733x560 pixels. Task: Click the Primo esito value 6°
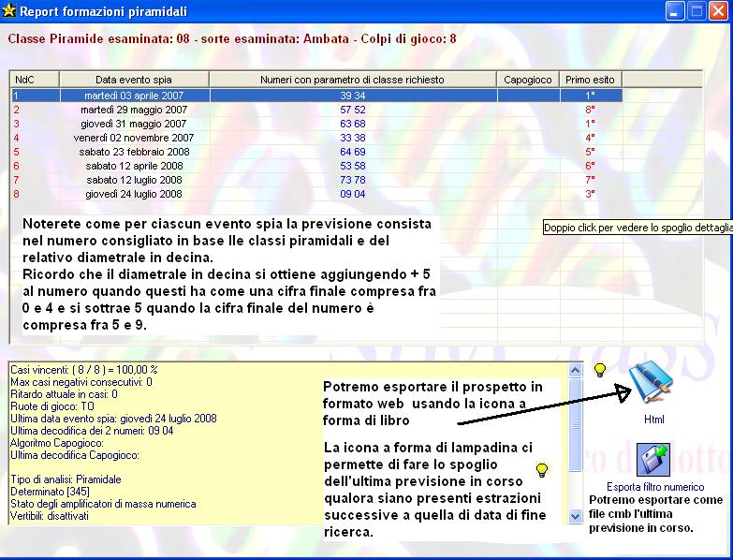591,166
